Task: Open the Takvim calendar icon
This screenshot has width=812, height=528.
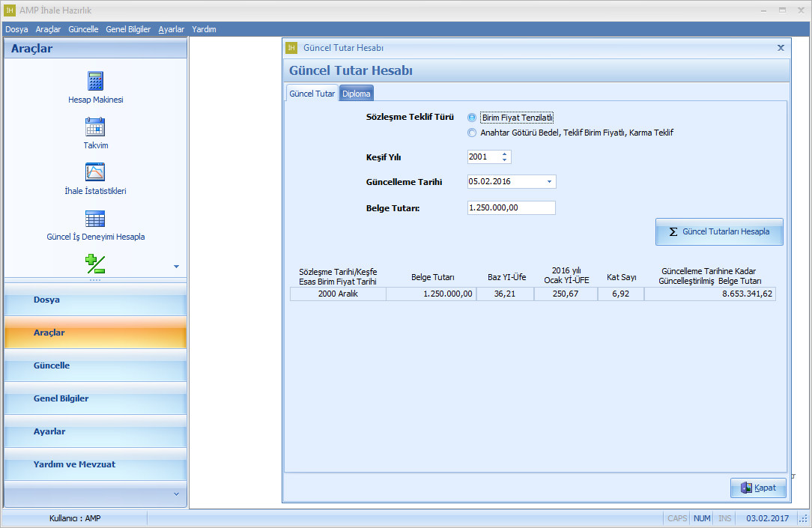Action: click(95, 127)
